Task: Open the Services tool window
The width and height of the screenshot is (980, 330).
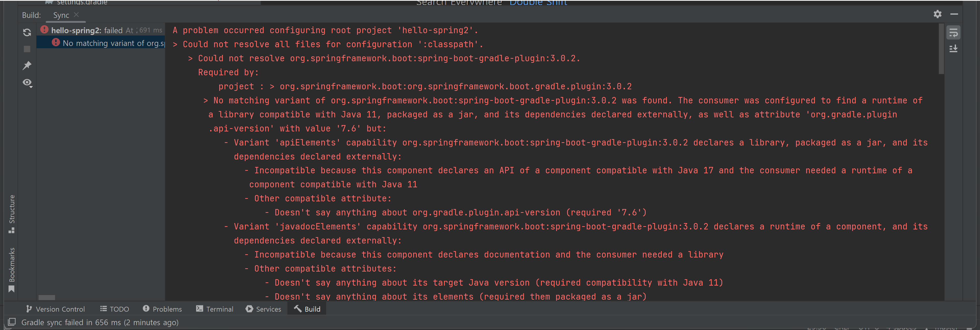Action: coord(263,309)
